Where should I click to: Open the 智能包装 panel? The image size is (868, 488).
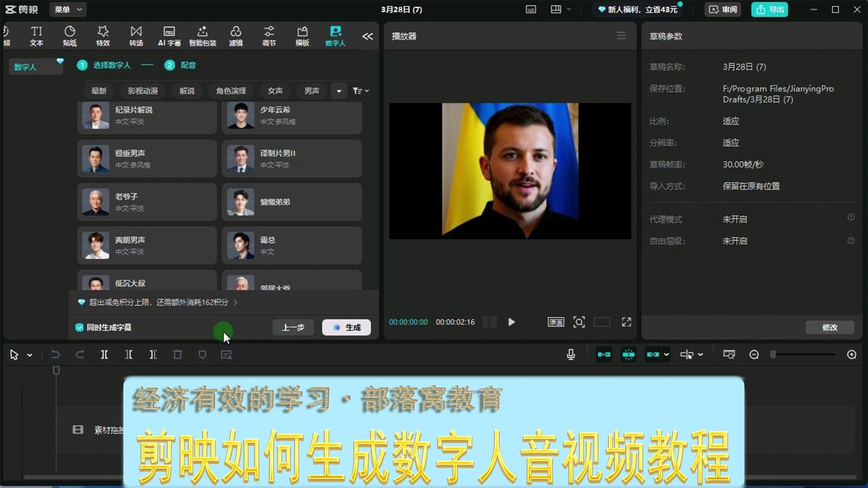click(x=203, y=36)
